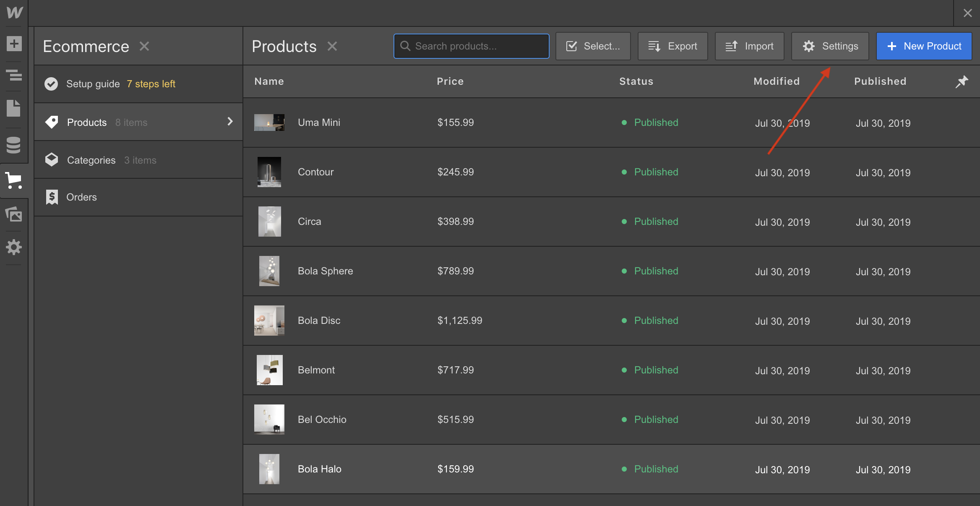Open Orders in Ecommerce panel
Viewport: 980px width, 506px height.
tap(81, 197)
